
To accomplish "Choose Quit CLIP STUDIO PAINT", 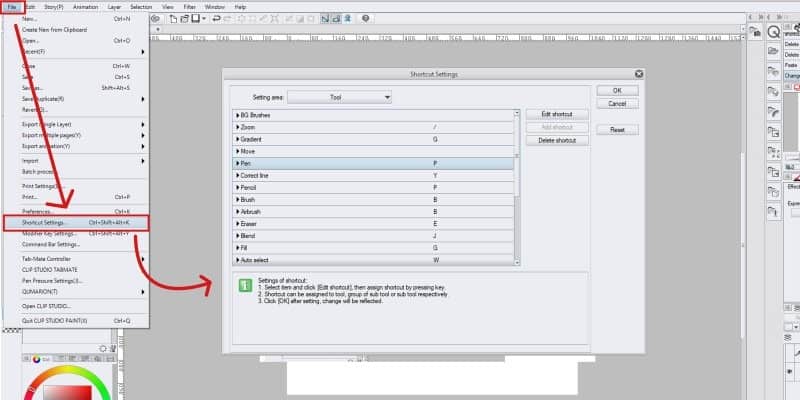I will pos(76,321).
